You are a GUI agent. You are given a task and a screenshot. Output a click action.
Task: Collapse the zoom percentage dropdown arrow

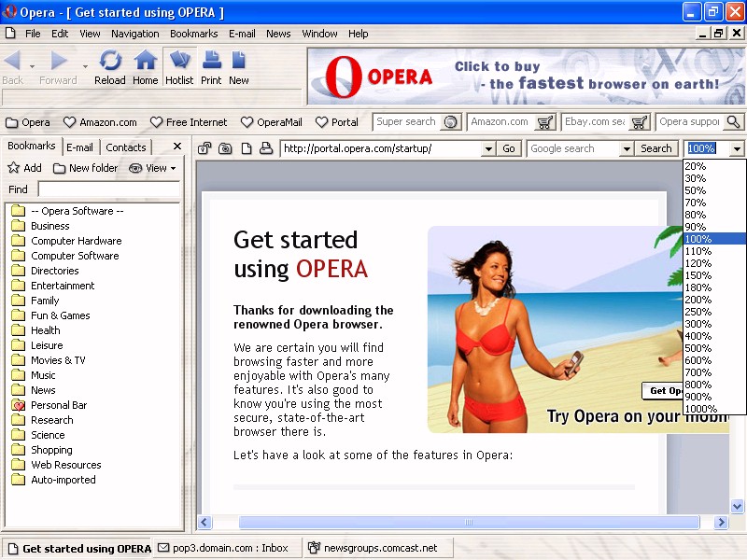click(737, 148)
